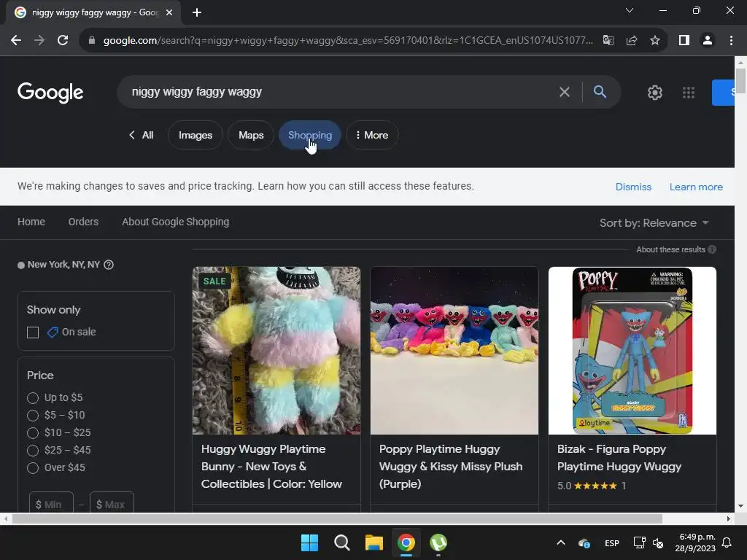747x560 pixels.
Task: Open Bizak Figura Poppy Playtime title
Action: [619, 458]
